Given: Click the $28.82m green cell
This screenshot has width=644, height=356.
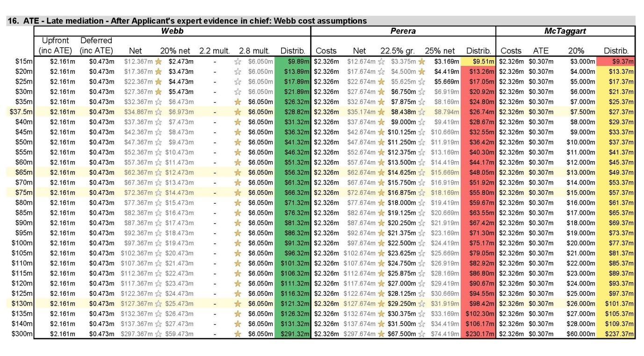Looking at the screenshot, I should (x=293, y=112).
